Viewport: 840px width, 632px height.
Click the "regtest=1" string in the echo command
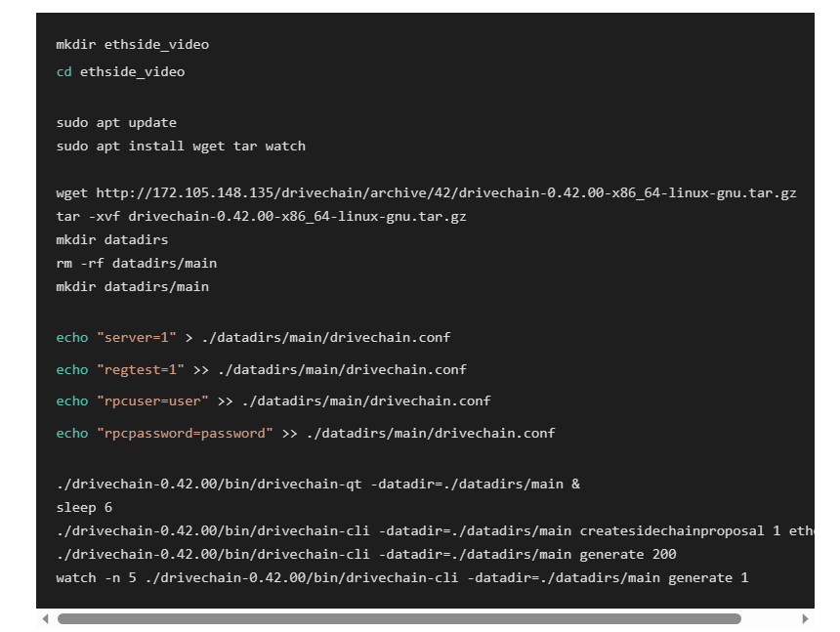click(x=141, y=369)
